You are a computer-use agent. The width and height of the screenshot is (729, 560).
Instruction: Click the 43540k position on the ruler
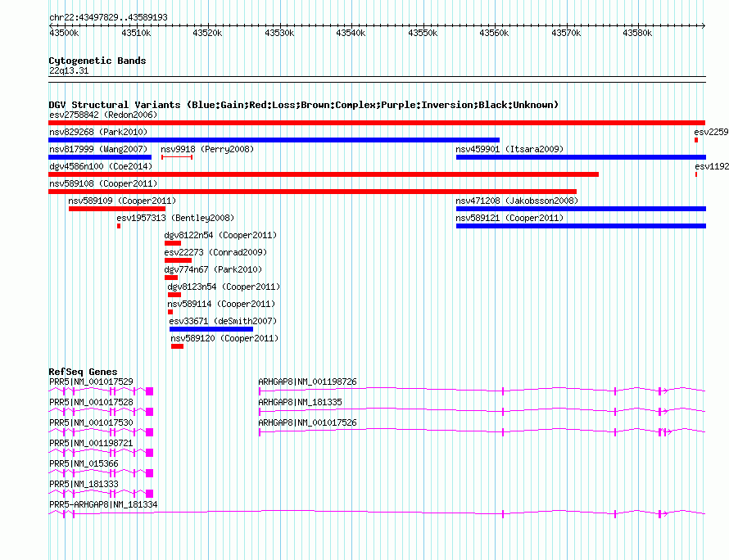tap(351, 33)
